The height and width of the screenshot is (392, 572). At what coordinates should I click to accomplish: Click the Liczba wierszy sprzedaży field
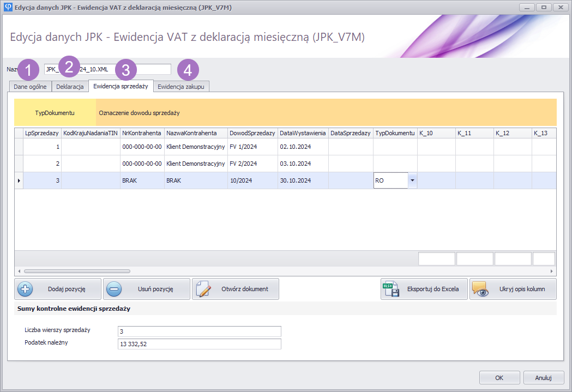click(199, 331)
